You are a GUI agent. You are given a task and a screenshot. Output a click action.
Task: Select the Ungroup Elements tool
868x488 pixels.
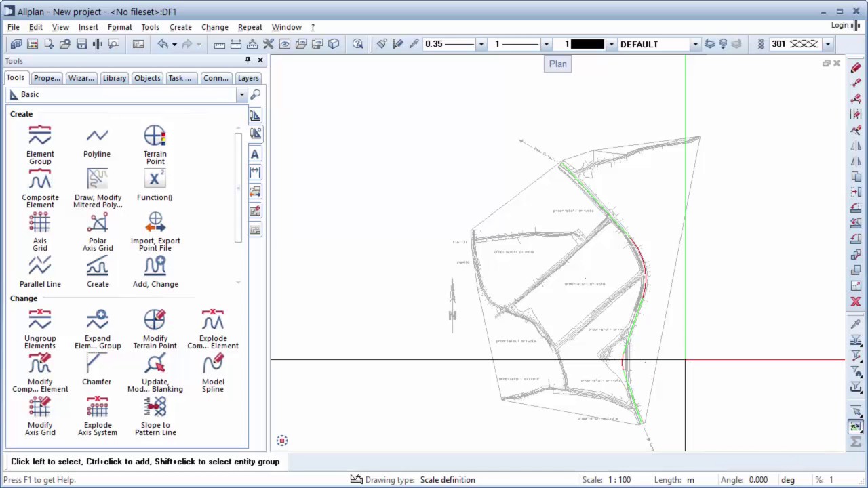coord(40,329)
